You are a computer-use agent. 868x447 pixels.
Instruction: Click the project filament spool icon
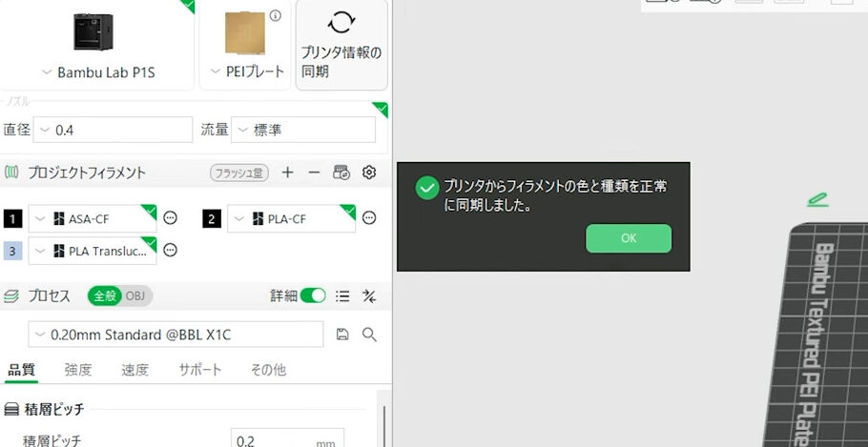pyautogui.click(x=11, y=173)
